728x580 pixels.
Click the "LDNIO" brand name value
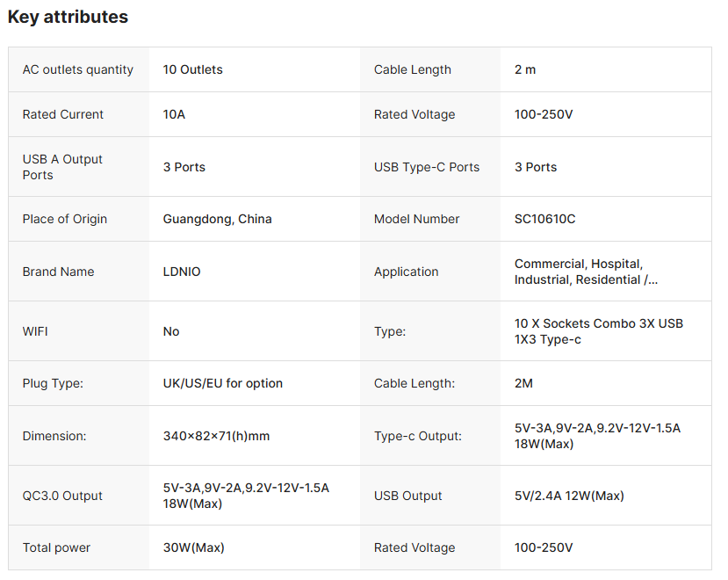pyautogui.click(x=182, y=272)
